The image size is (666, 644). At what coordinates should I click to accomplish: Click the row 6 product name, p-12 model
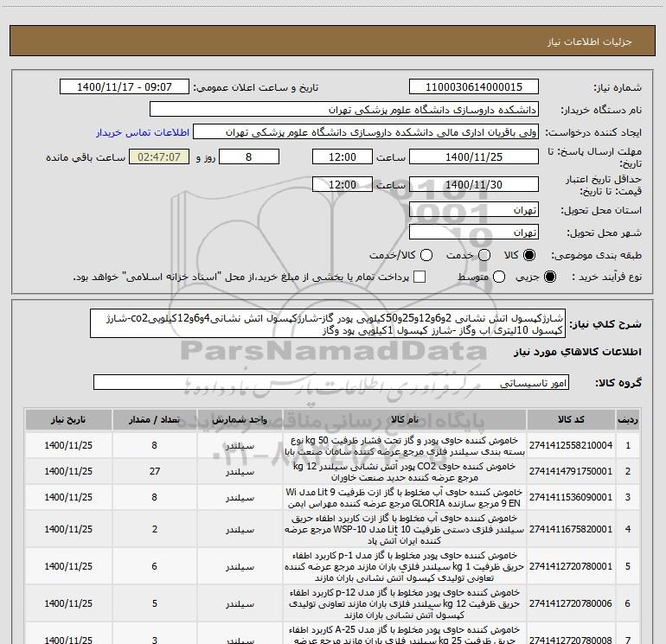(405, 603)
